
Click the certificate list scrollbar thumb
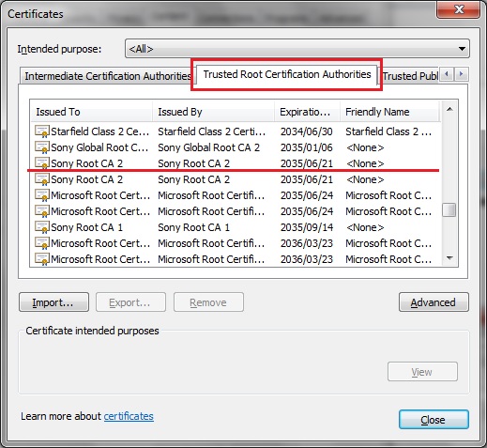pyautogui.click(x=449, y=210)
